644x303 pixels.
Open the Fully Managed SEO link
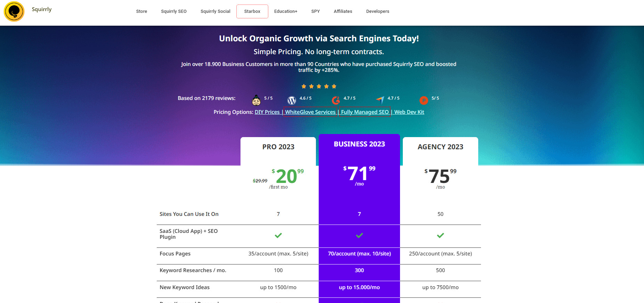pyautogui.click(x=365, y=112)
